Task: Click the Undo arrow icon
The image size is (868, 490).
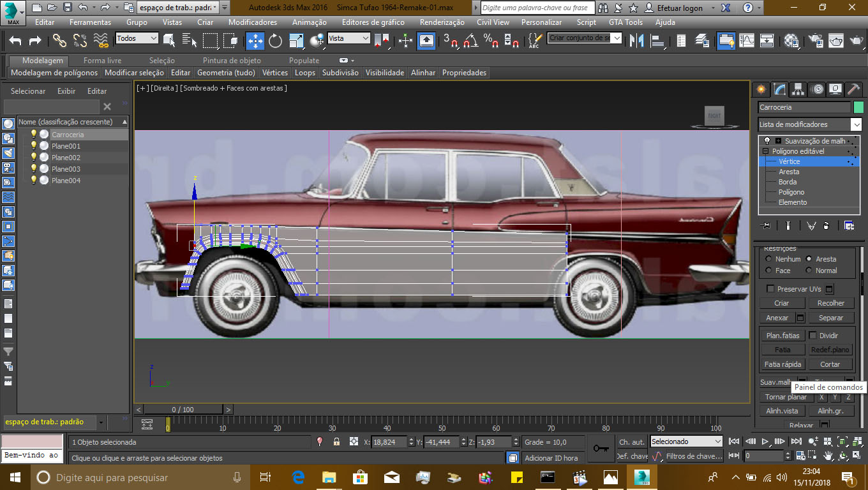Action: [x=14, y=41]
